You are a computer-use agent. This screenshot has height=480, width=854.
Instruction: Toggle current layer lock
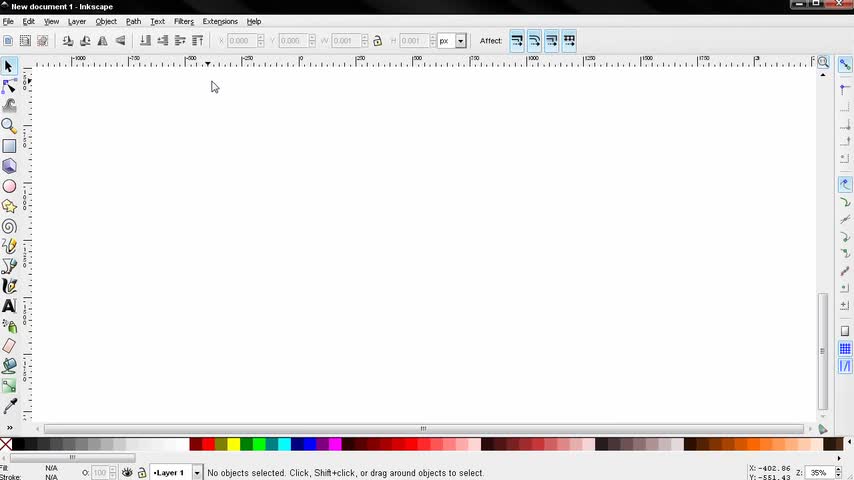142,472
